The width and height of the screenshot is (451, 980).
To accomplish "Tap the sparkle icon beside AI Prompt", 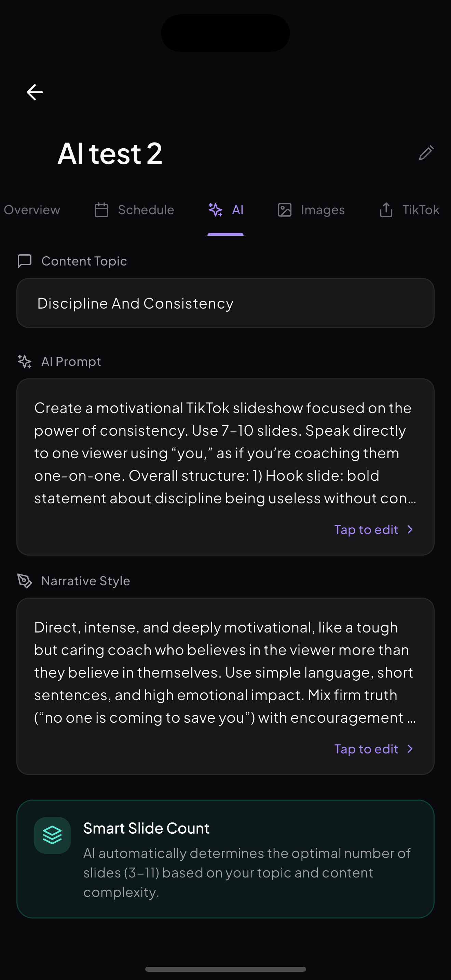I will pyautogui.click(x=24, y=362).
